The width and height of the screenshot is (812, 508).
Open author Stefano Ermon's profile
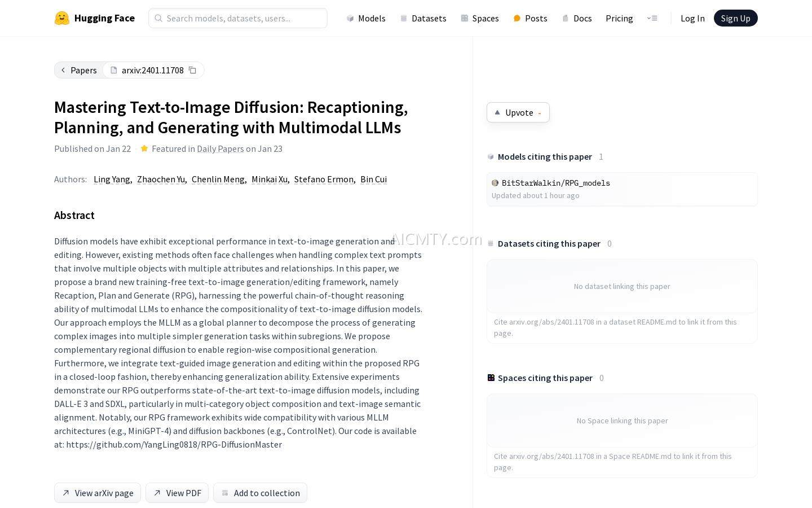(324, 179)
